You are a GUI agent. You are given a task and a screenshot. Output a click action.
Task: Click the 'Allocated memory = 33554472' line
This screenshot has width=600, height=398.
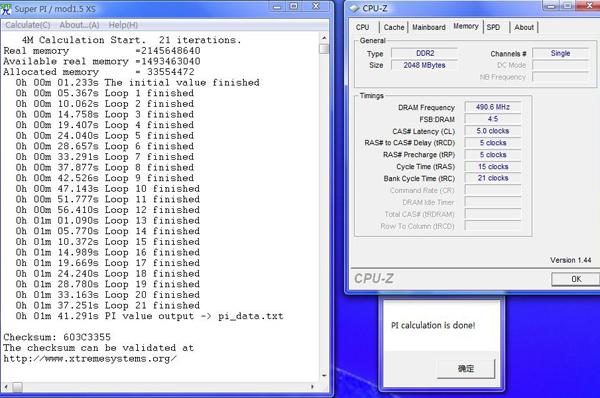(x=99, y=72)
